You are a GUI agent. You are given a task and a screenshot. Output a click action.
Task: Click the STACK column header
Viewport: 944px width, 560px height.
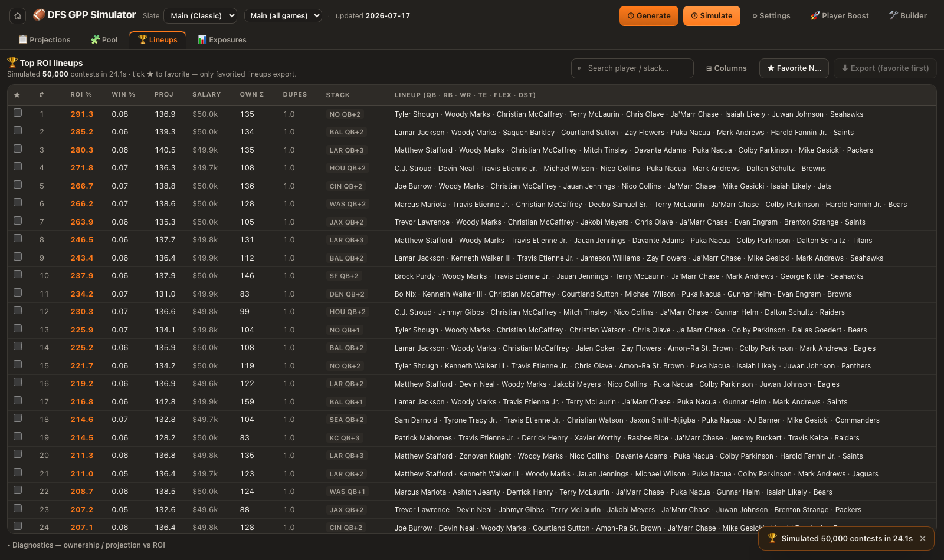tap(338, 95)
